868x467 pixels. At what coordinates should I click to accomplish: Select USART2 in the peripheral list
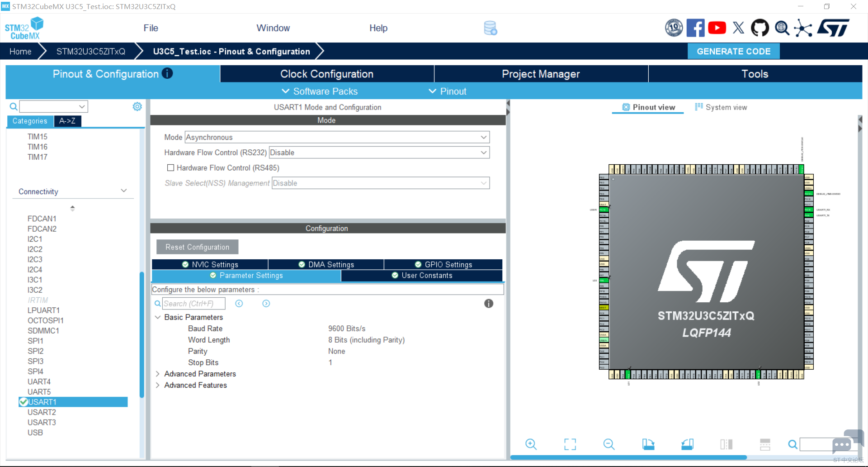coord(42,412)
